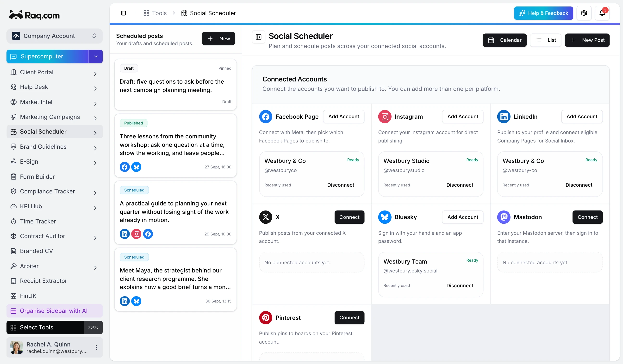This screenshot has width=623, height=364.
Task: Open Receipt Extractor in sidebar
Action: pos(54,281)
